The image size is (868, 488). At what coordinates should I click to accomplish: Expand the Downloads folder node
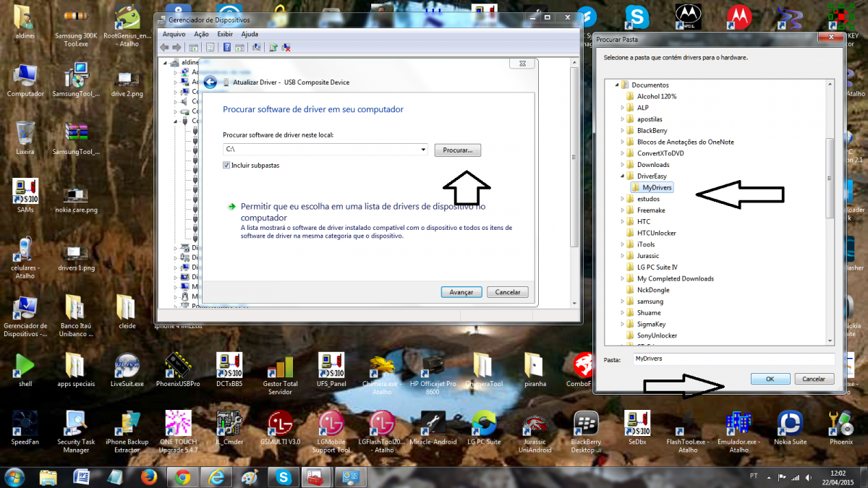622,165
